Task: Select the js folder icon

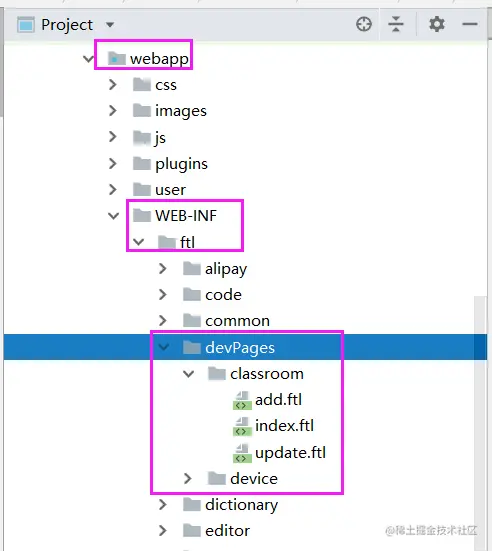Action: click(142, 137)
